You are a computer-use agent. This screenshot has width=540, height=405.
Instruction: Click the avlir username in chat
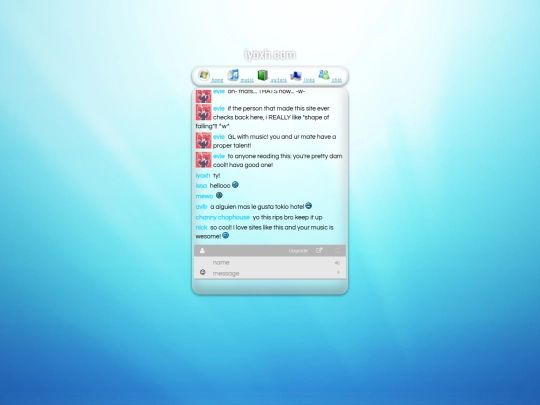point(201,207)
